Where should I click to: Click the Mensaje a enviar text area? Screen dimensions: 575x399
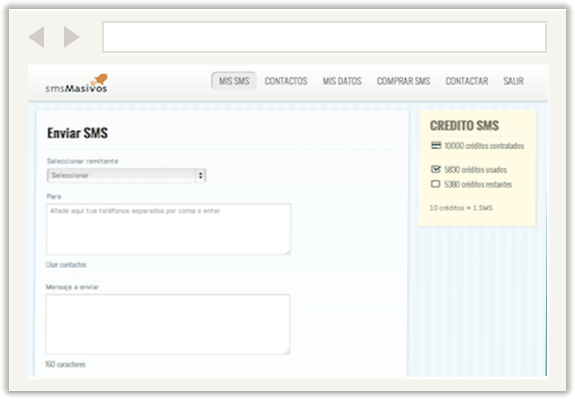pos(168,324)
